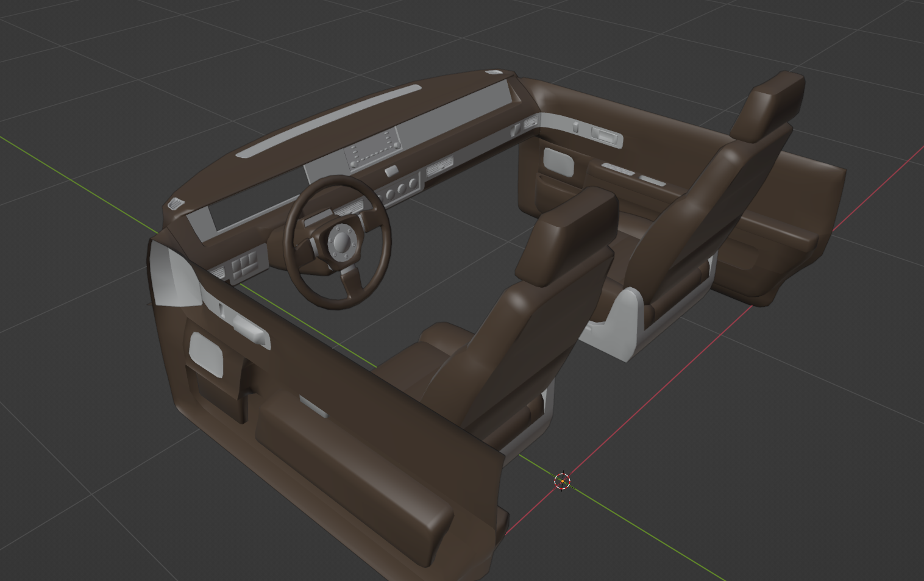Click the grey defroster strip on dashboard top

click(x=329, y=122)
